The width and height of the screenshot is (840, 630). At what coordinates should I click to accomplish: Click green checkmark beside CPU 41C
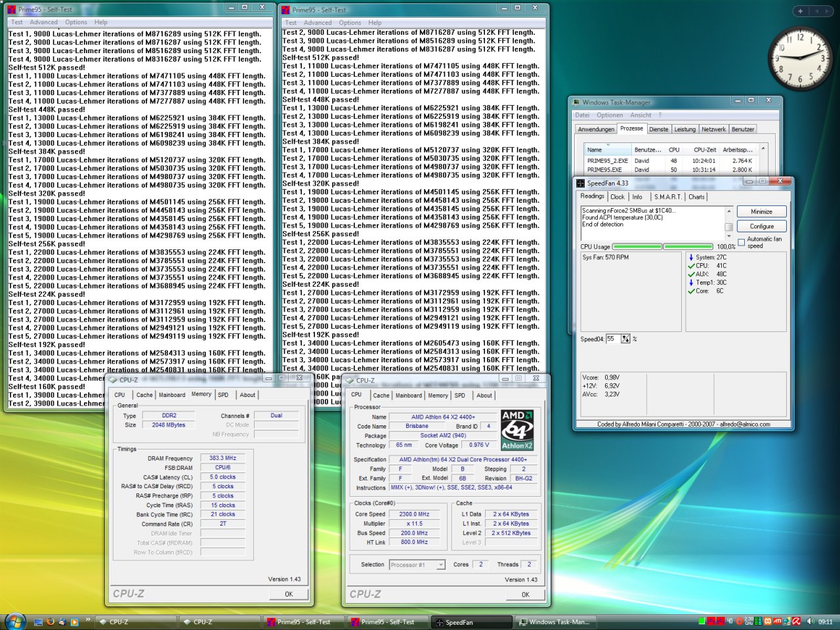pos(691,266)
